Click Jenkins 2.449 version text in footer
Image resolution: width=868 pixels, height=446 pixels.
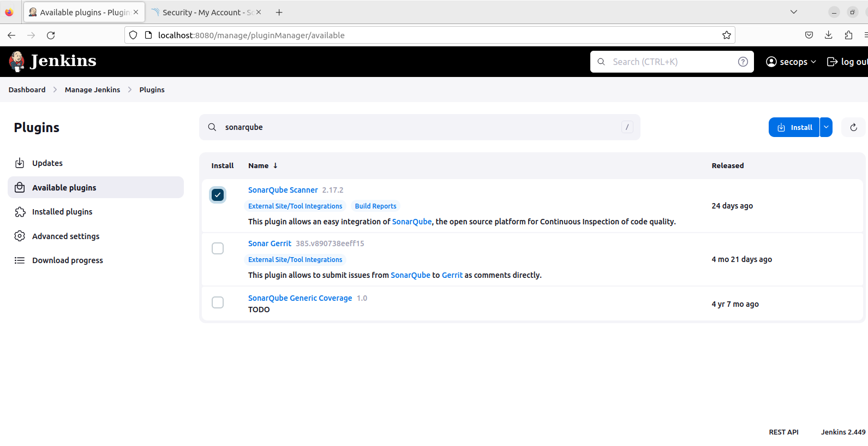tap(843, 432)
